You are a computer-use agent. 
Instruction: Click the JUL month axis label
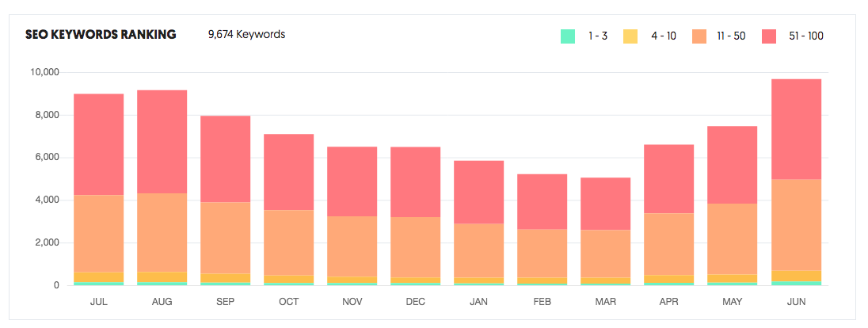[98, 302]
